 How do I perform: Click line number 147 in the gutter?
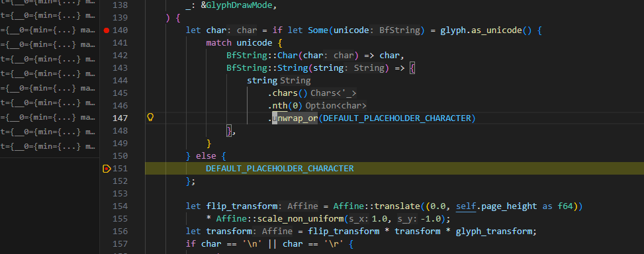(120, 118)
